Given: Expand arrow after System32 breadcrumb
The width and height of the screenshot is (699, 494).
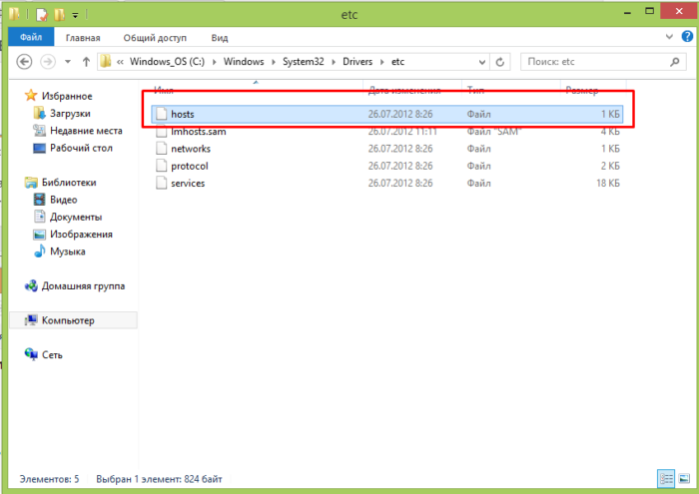Looking at the screenshot, I should pyautogui.click(x=333, y=62).
